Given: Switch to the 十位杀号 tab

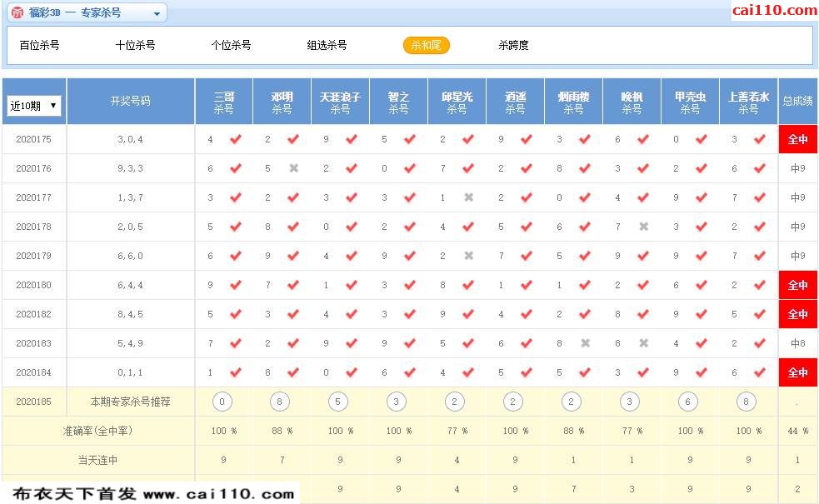Looking at the screenshot, I should coord(135,46).
